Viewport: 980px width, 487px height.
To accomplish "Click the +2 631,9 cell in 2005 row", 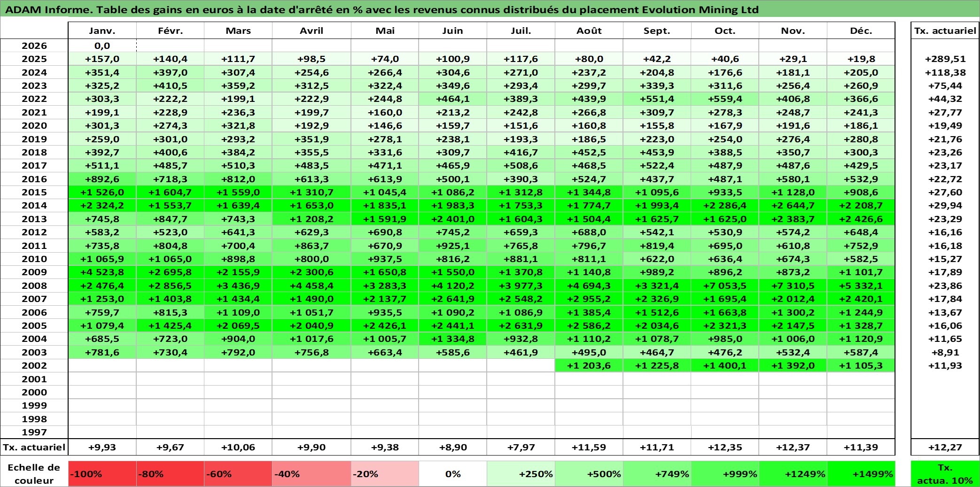I will coord(521,325).
